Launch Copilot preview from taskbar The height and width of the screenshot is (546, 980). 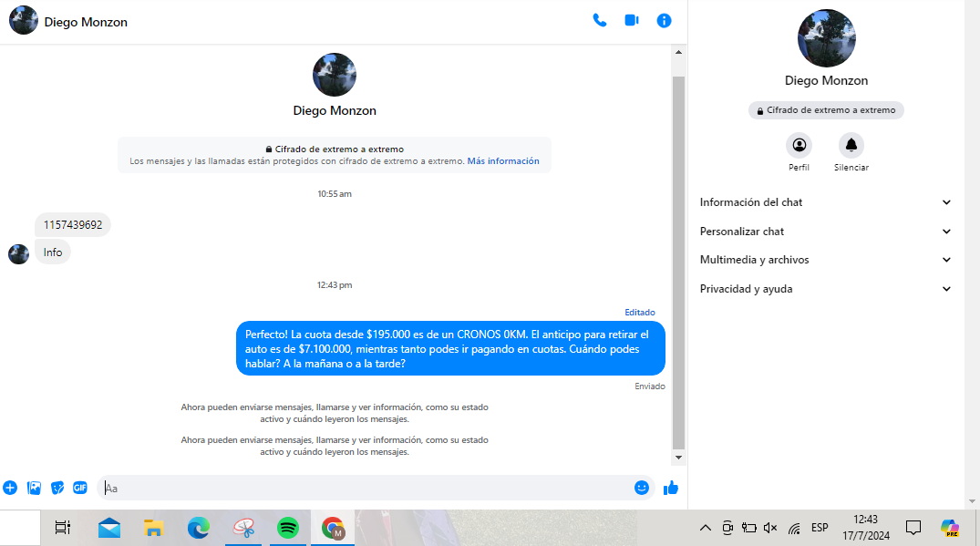click(x=949, y=528)
